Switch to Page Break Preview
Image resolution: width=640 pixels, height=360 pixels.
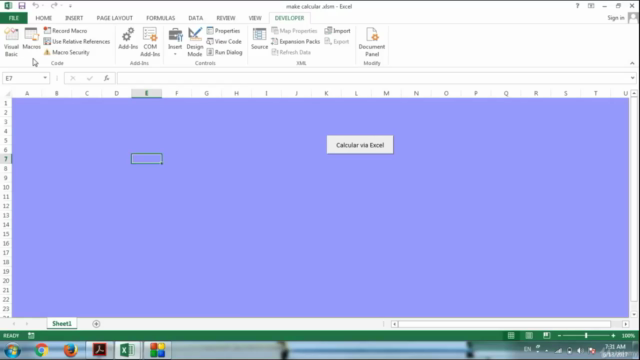point(547,336)
